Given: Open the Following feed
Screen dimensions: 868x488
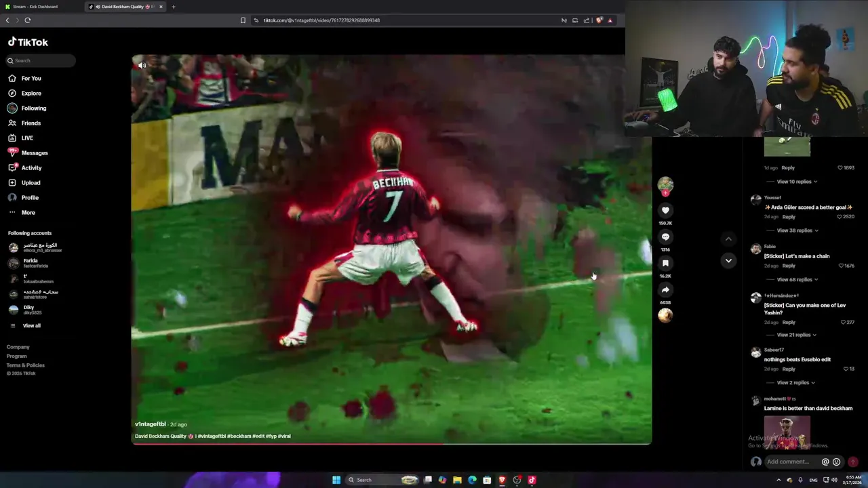Looking at the screenshot, I should (x=27, y=108).
